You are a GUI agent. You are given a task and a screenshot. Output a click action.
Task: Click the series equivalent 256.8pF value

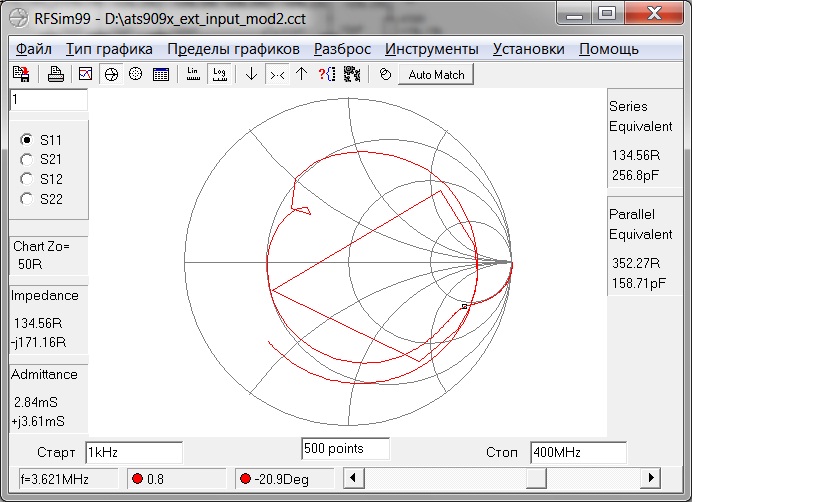[635, 175]
